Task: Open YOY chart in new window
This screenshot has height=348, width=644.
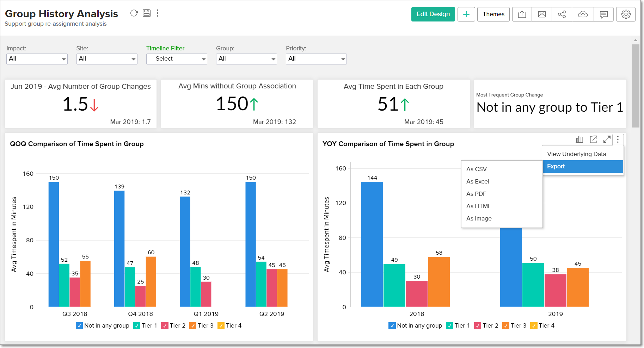Action: [593, 139]
